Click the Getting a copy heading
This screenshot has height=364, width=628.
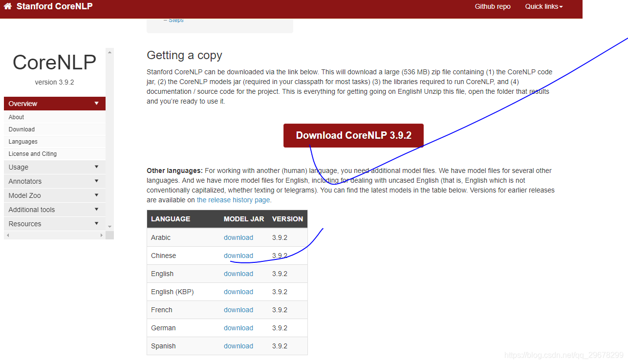184,55
